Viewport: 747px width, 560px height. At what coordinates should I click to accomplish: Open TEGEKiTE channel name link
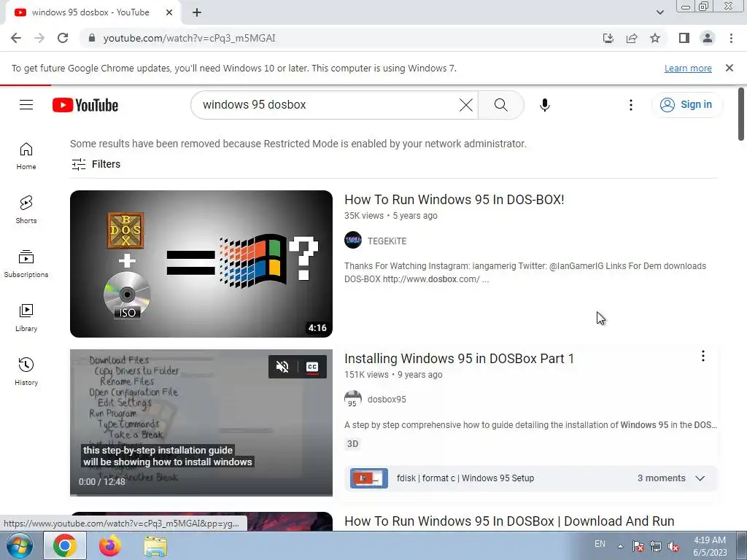(x=387, y=241)
